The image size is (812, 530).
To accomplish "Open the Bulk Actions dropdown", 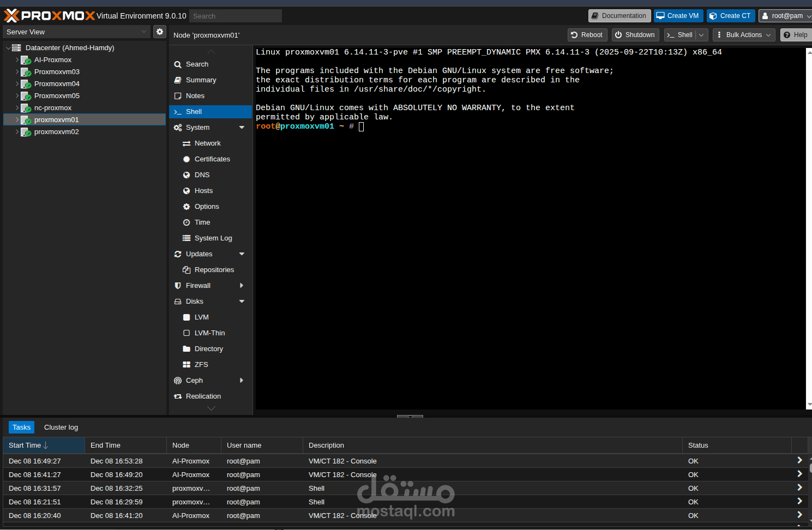I will 744,35.
